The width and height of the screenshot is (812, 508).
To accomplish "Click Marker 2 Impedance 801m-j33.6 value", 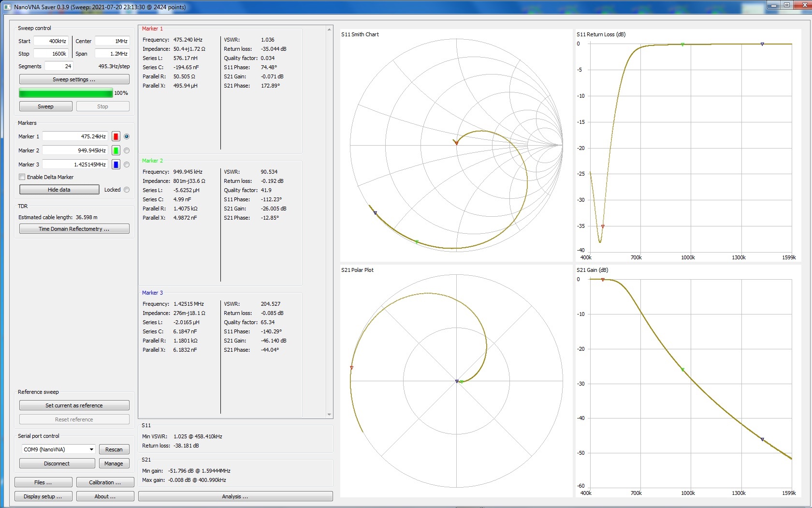I will pyautogui.click(x=189, y=181).
